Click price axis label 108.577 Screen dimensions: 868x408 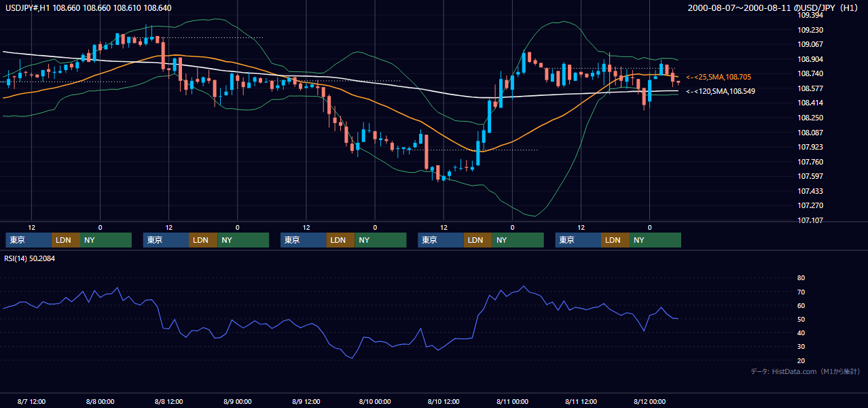click(x=810, y=88)
